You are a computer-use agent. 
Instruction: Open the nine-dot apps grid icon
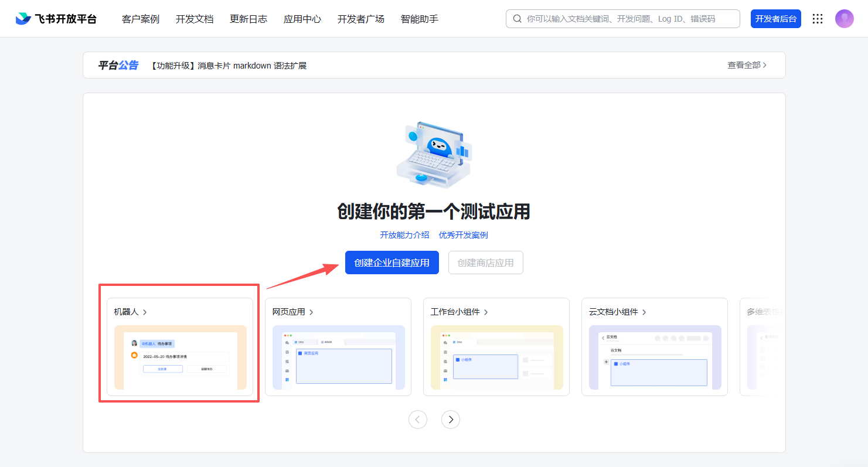coord(818,19)
